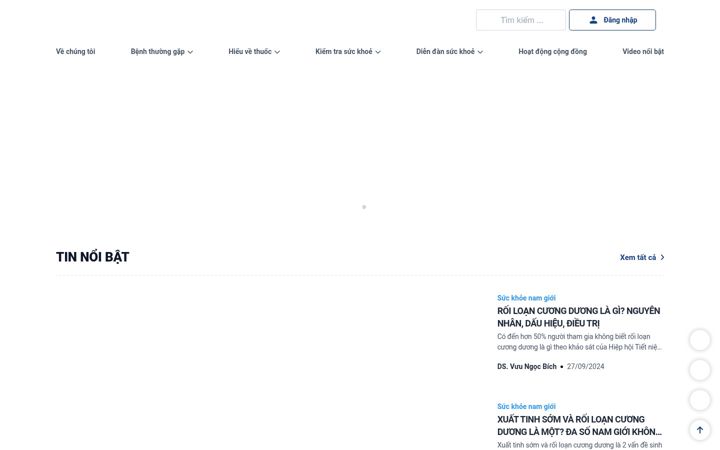Open article Rối loạn cương dương là gì
The width and height of the screenshot is (720, 450).
coord(579,317)
